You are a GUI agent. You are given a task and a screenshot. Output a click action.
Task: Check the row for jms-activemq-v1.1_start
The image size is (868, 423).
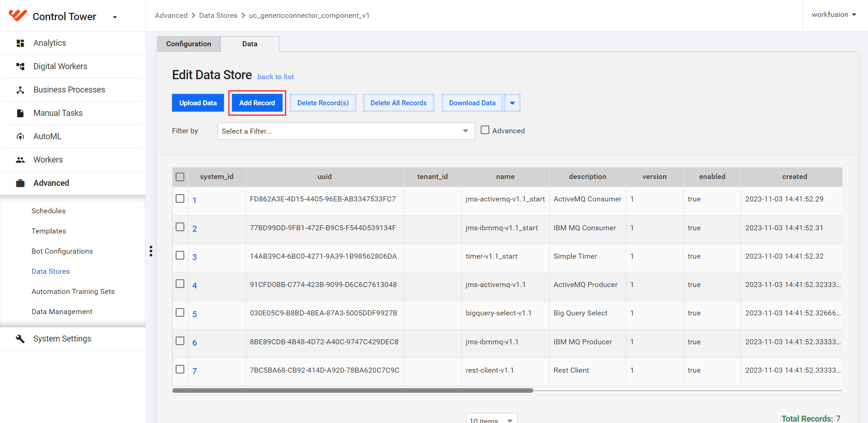point(180,199)
